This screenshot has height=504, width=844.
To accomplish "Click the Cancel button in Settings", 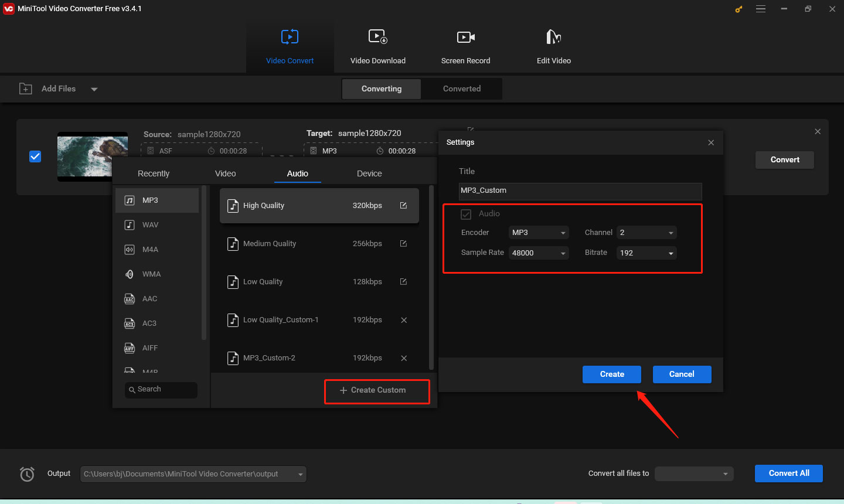I will (x=682, y=374).
